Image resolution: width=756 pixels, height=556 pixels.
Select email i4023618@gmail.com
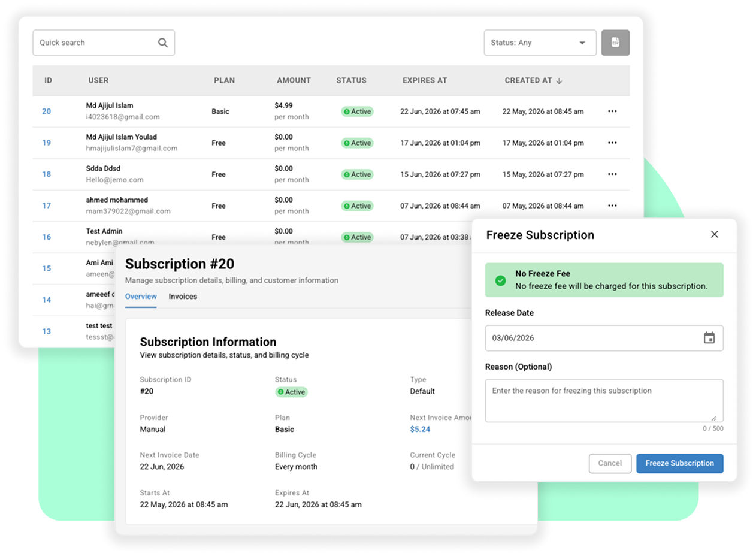tap(123, 117)
